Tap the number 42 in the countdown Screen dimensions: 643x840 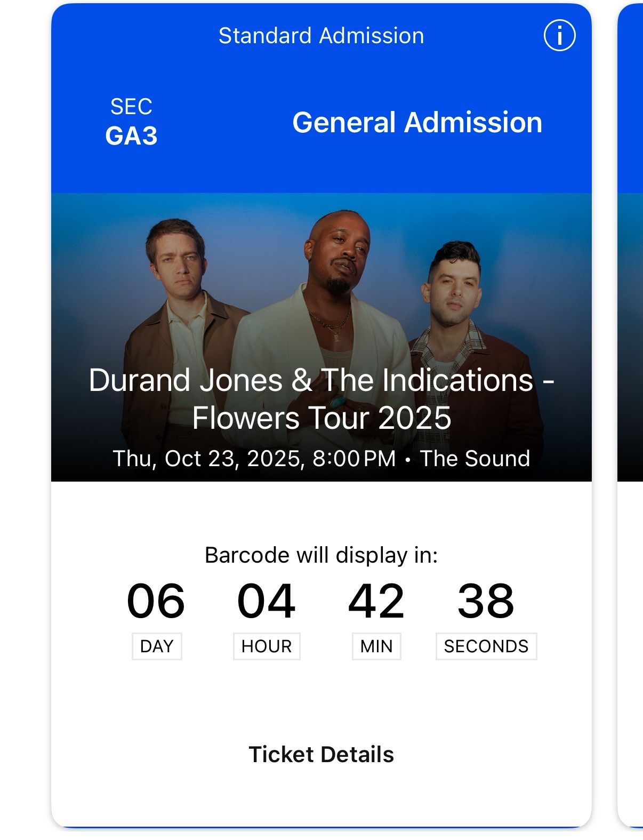[x=376, y=603]
